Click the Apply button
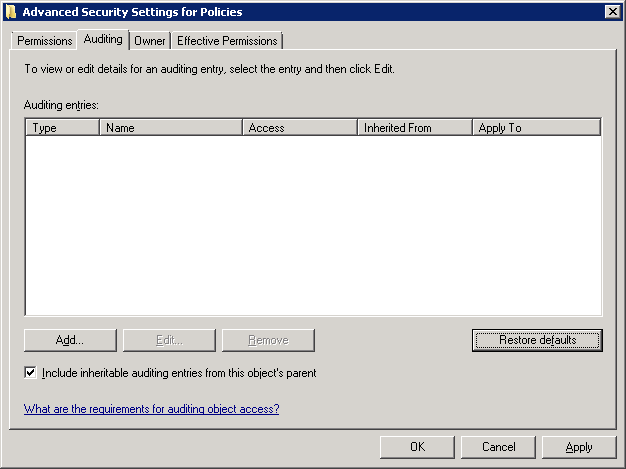The width and height of the screenshot is (626, 469). point(579,447)
